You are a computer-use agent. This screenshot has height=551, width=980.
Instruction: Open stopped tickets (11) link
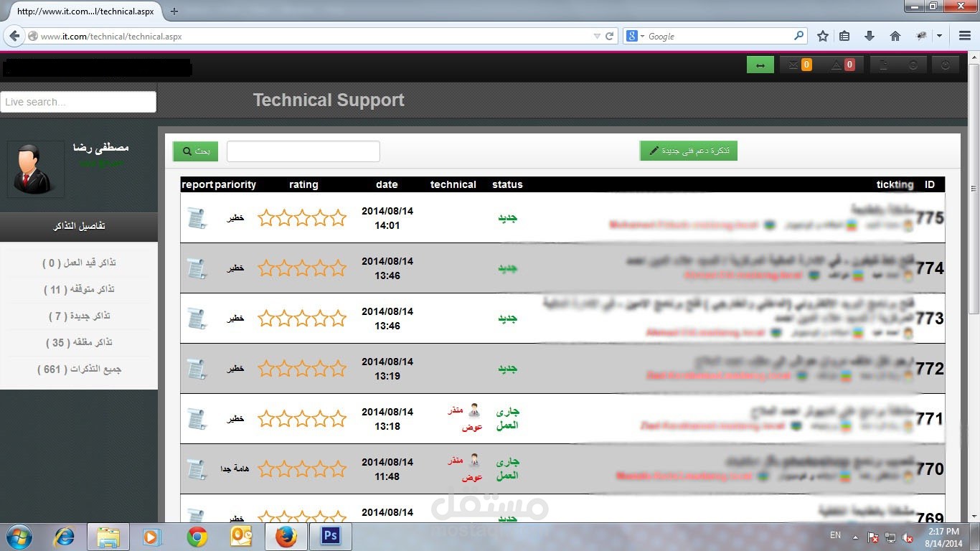pos(79,290)
